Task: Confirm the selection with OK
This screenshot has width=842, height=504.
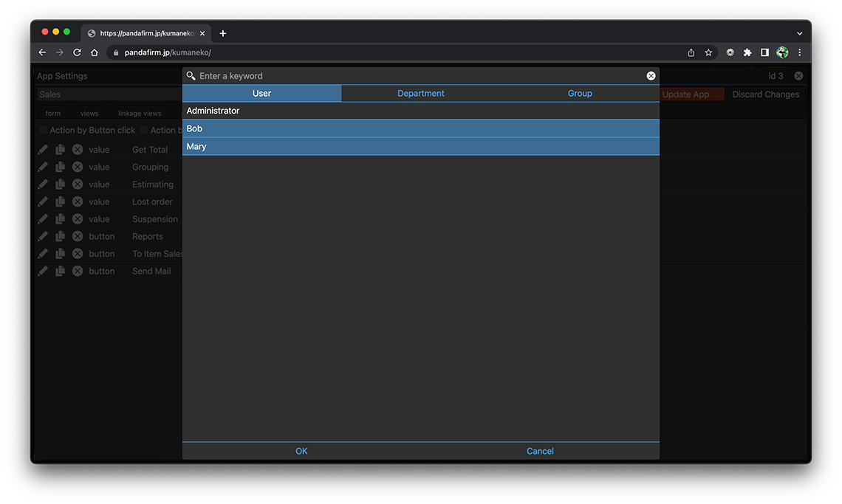Action: click(301, 451)
